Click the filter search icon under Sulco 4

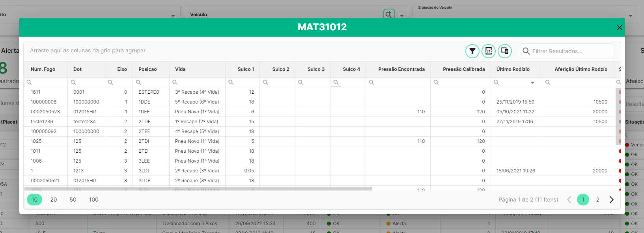pyautogui.click(x=336, y=82)
